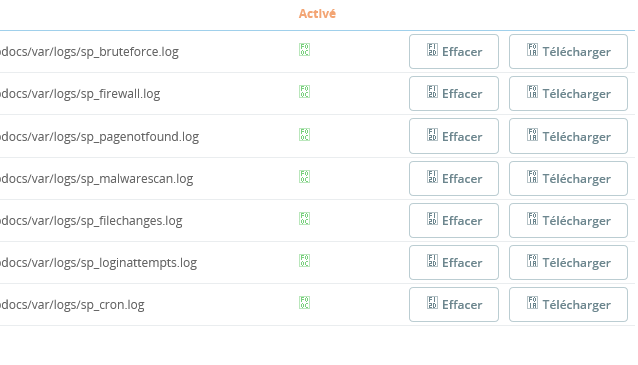This screenshot has height=365, width=638.
Task: Click Effacer for sp_bruteforce.log
Action: point(454,52)
